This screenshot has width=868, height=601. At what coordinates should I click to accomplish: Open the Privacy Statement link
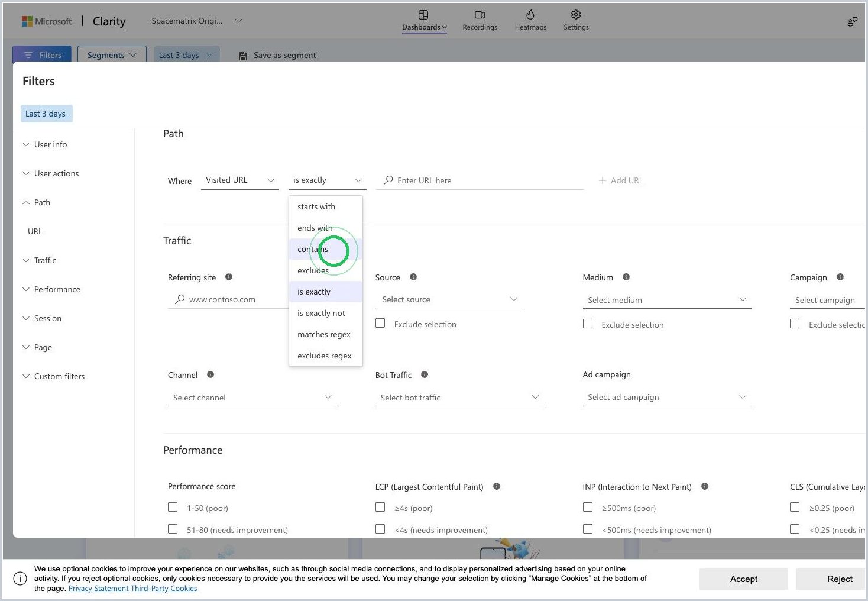(x=98, y=589)
